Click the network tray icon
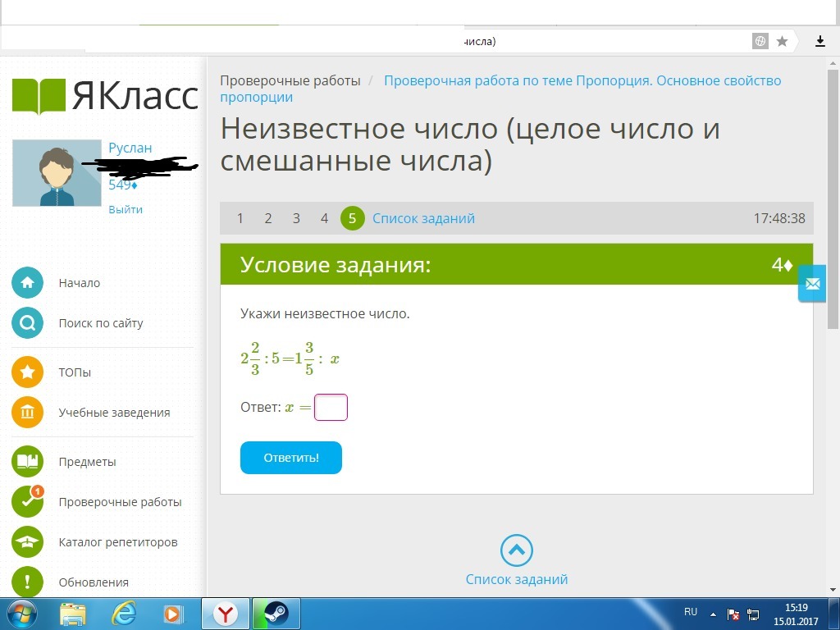Image resolution: width=840 pixels, height=630 pixels. (753, 614)
